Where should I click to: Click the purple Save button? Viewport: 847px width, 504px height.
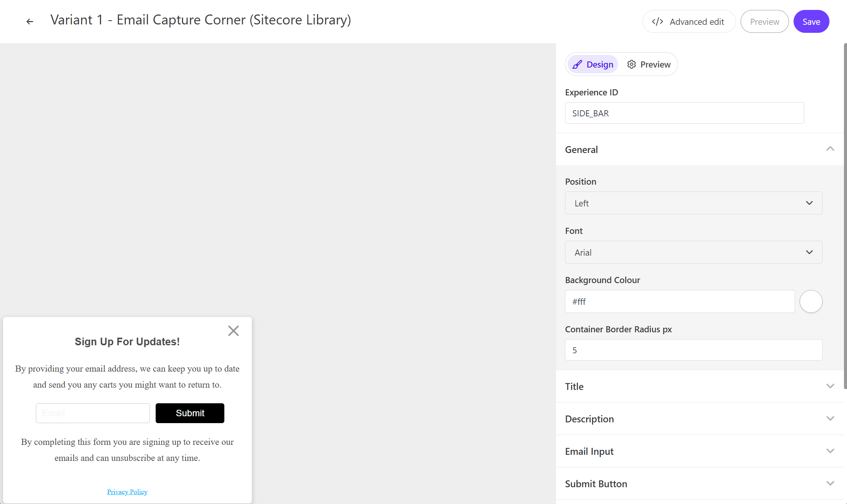point(811,22)
